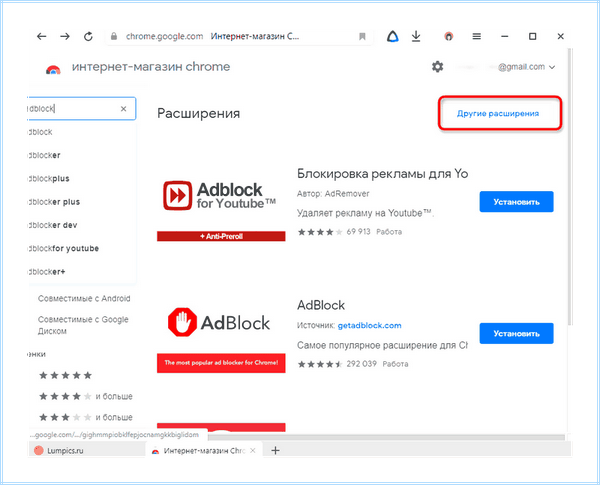Install the Adblock for Youtube extension
Screen dimensions: 600x485
click(516, 202)
